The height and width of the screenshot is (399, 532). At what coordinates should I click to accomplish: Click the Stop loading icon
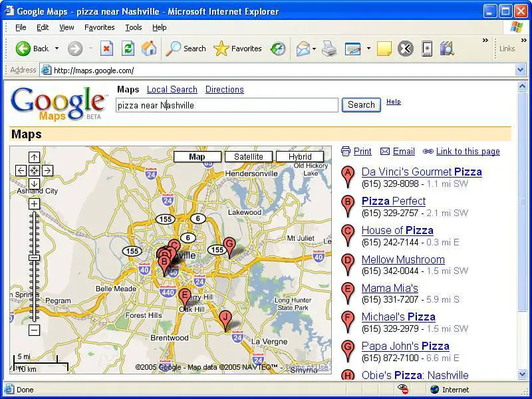point(106,49)
